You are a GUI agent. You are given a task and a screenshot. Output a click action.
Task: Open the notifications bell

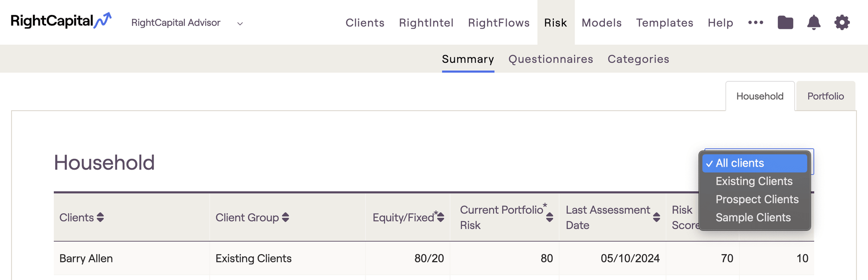(814, 22)
